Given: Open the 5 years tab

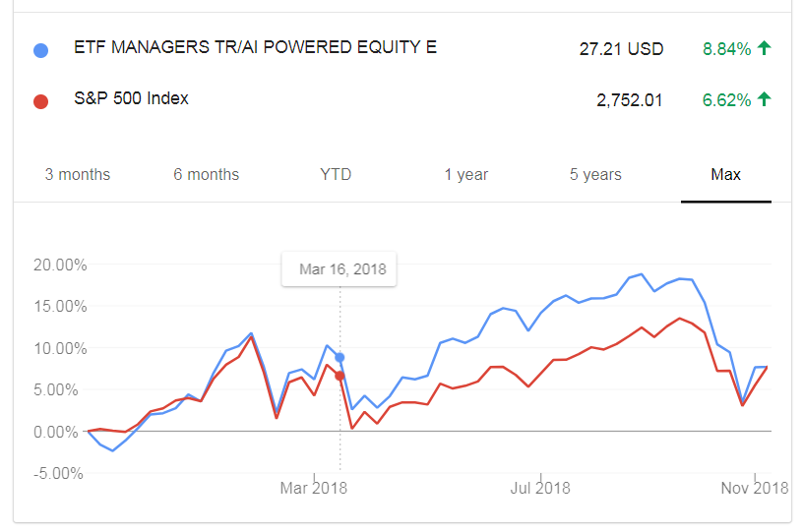Looking at the screenshot, I should click(595, 174).
